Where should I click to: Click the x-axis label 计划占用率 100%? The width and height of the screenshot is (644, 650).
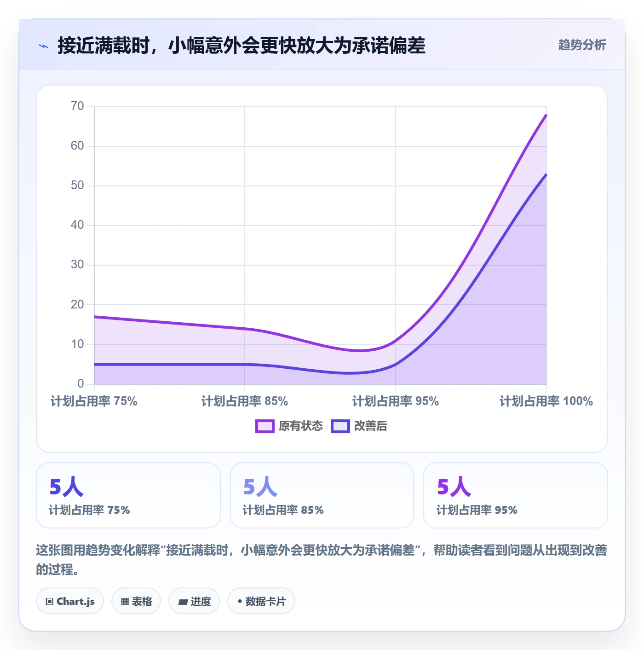tap(546, 401)
